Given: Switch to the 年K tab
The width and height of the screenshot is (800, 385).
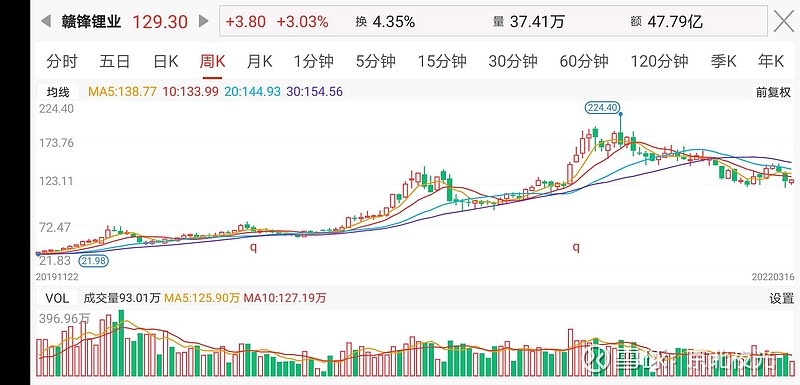Looking at the screenshot, I should pyautogui.click(x=770, y=62).
